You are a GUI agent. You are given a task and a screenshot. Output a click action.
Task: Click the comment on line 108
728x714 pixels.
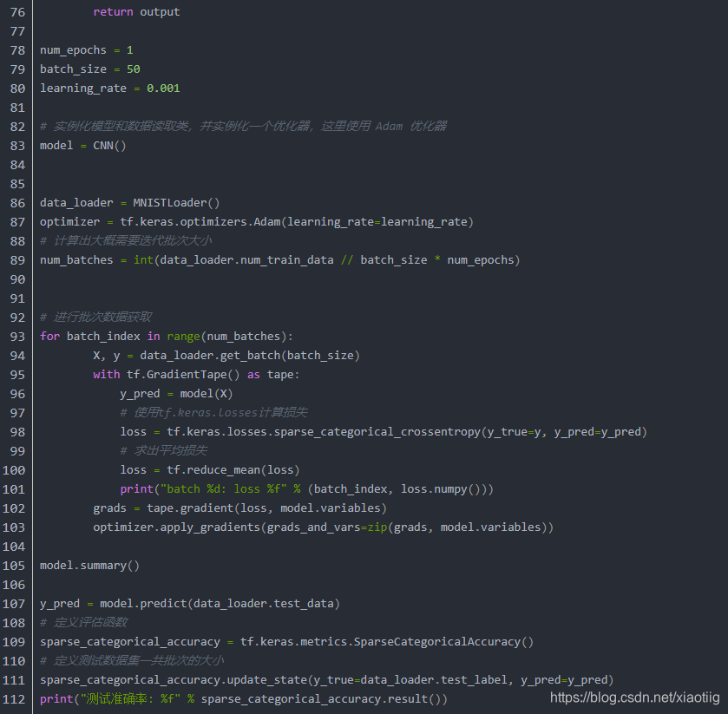[x=83, y=623]
